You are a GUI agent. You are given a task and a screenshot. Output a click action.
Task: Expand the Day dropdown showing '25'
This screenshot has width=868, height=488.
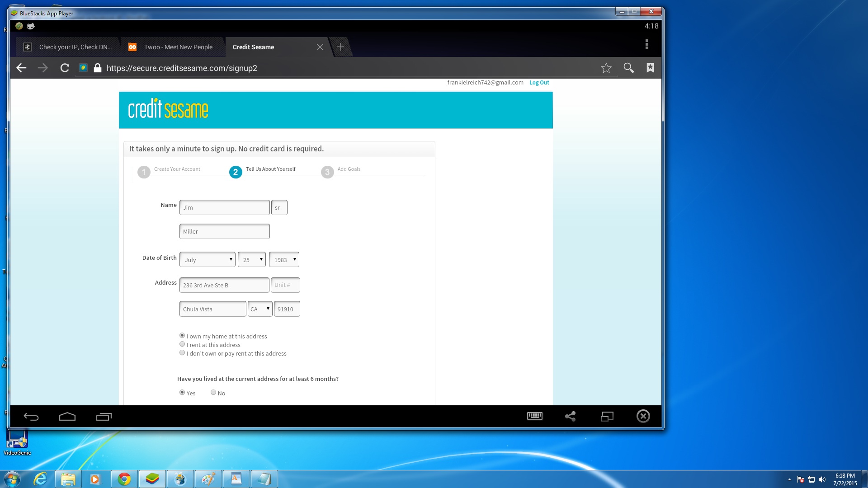click(251, 259)
